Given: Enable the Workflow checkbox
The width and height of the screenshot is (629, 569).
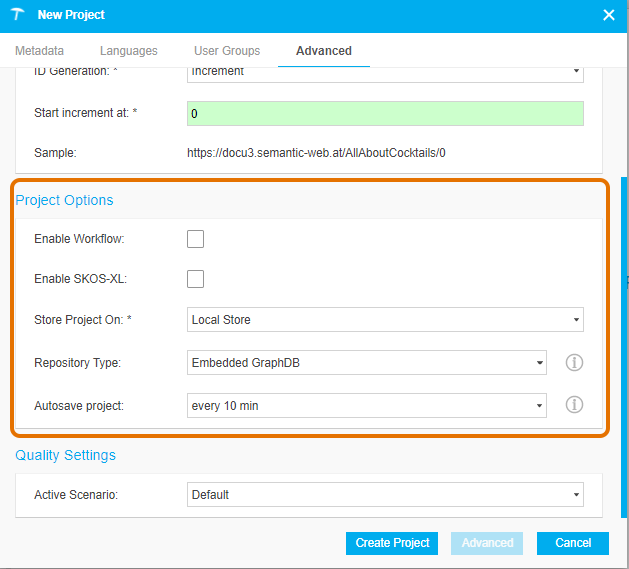Looking at the screenshot, I should tap(196, 238).
